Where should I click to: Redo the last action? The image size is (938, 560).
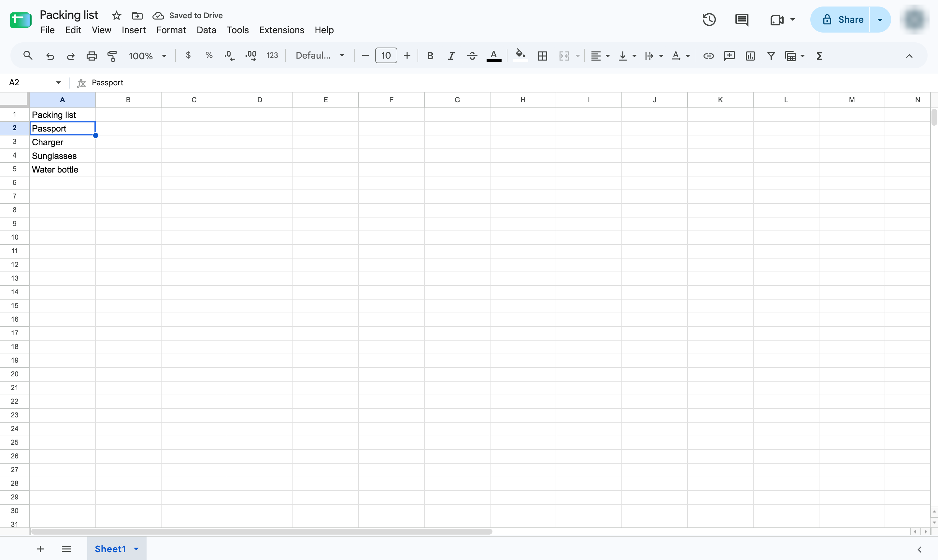click(x=71, y=56)
